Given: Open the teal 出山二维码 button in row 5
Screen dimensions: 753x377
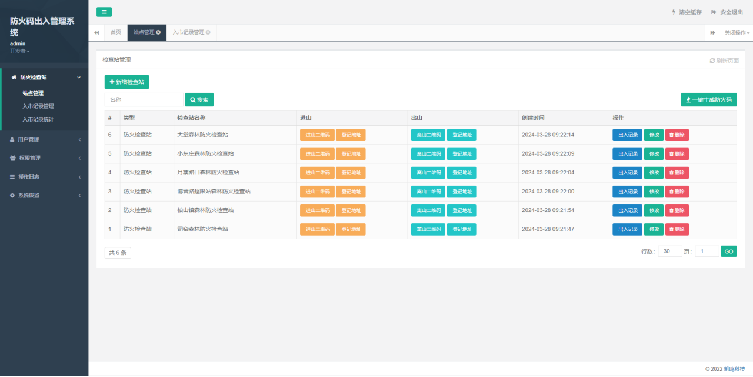Looking at the screenshot, I should point(428,154).
